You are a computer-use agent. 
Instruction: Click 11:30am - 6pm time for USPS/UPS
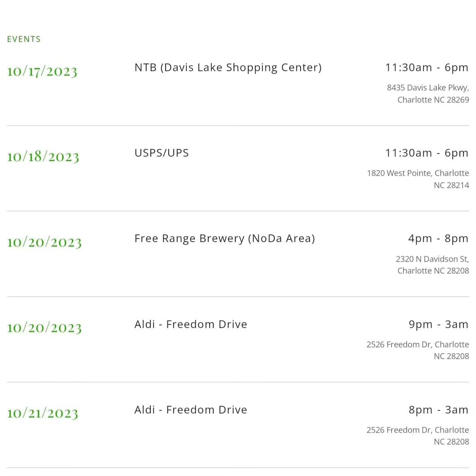(x=427, y=153)
